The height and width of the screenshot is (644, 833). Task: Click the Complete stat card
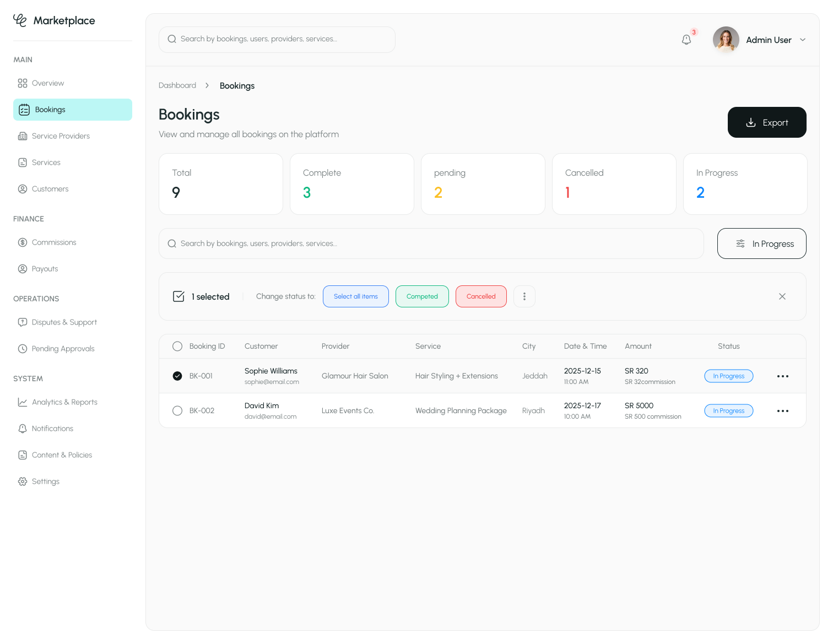352,184
